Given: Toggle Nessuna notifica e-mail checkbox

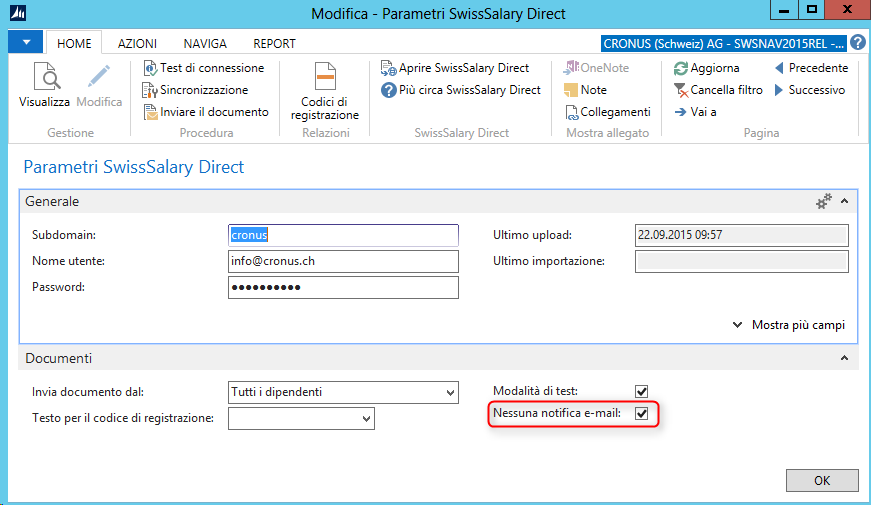Looking at the screenshot, I should (x=642, y=413).
